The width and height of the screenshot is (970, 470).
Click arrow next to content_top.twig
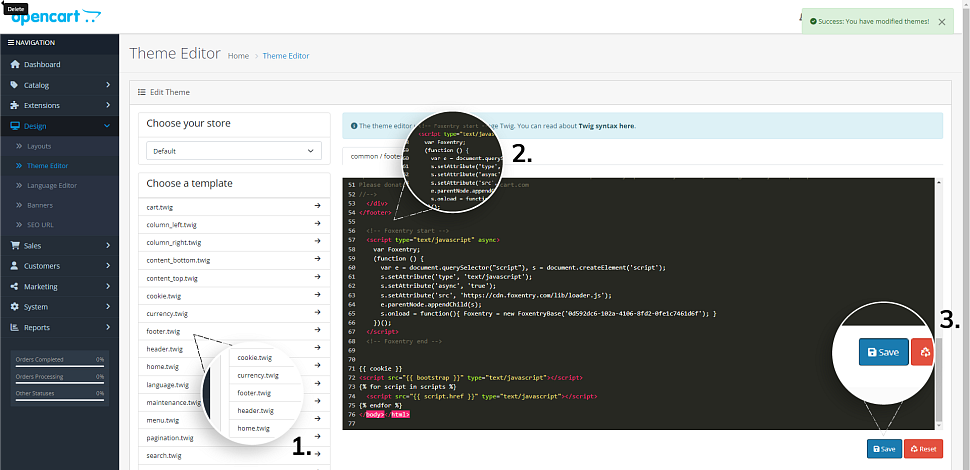tap(317, 277)
